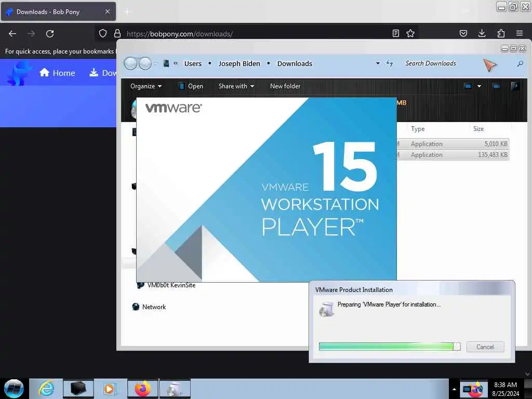532x399 pixels.
Task: Click the bobpony.com URL address field
Action: tap(258, 34)
